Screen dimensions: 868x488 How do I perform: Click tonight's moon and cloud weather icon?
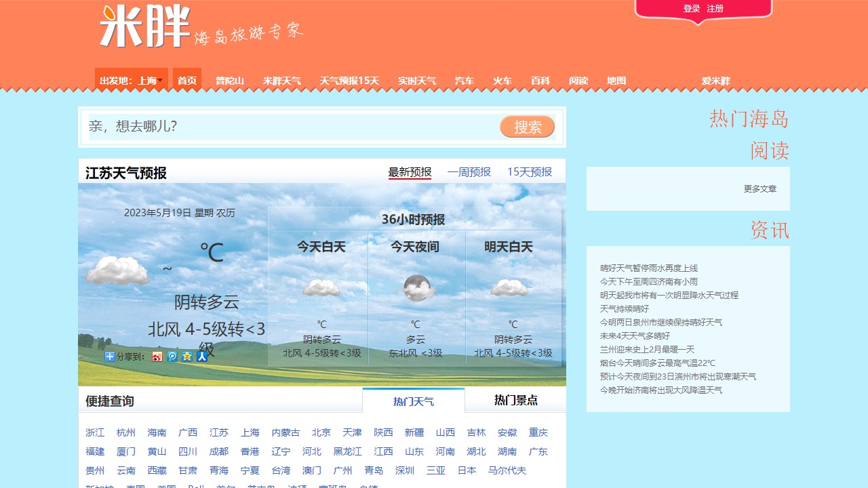click(416, 286)
